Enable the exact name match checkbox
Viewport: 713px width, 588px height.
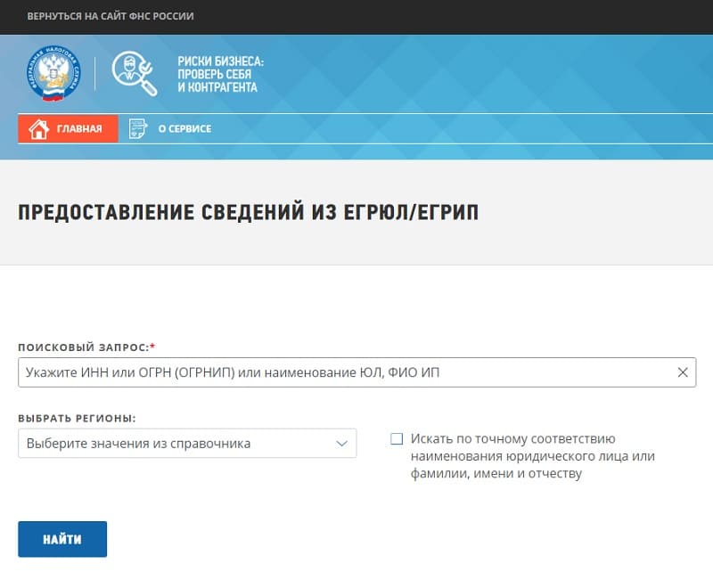click(397, 439)
